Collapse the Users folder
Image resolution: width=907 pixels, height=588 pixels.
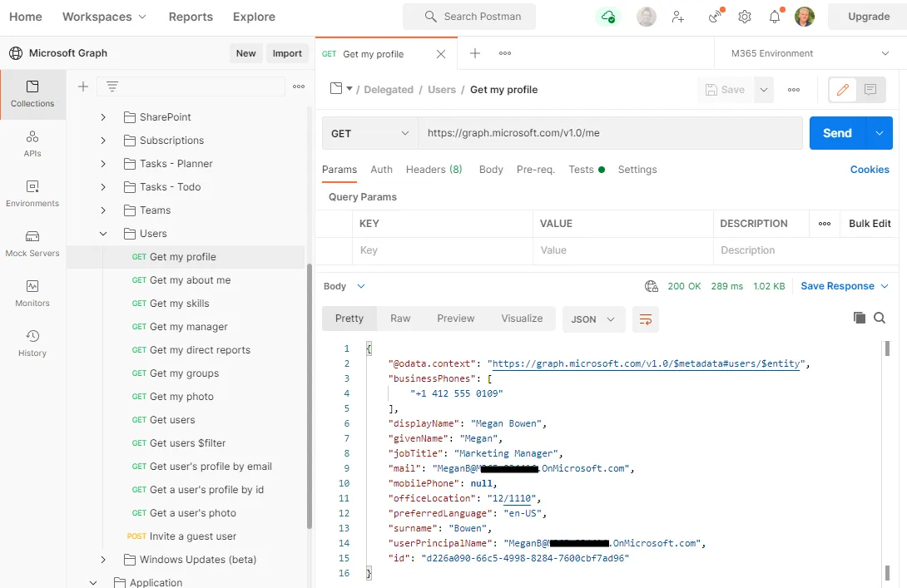coord(102,233)
